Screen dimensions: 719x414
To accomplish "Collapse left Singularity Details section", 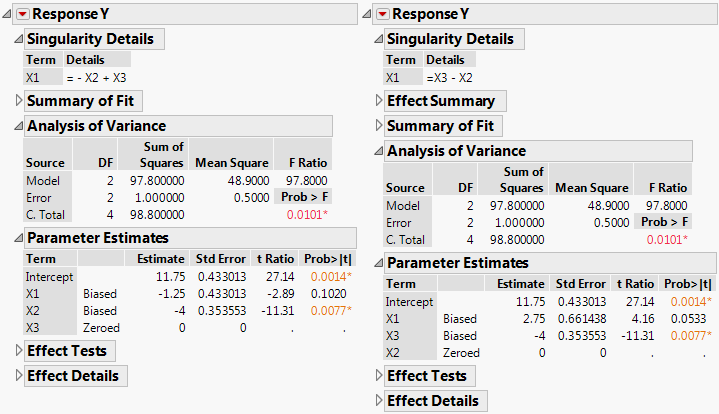I will tap(19, 39).
